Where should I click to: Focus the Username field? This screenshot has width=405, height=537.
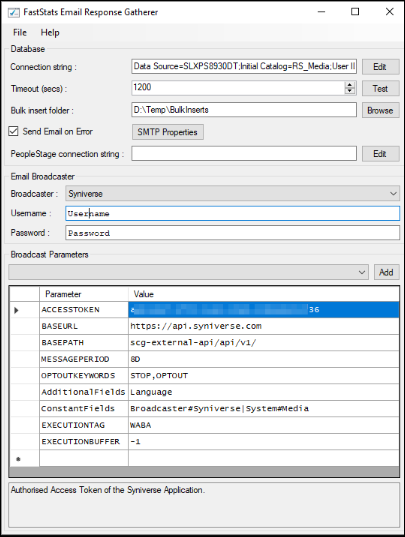[232, 213]
